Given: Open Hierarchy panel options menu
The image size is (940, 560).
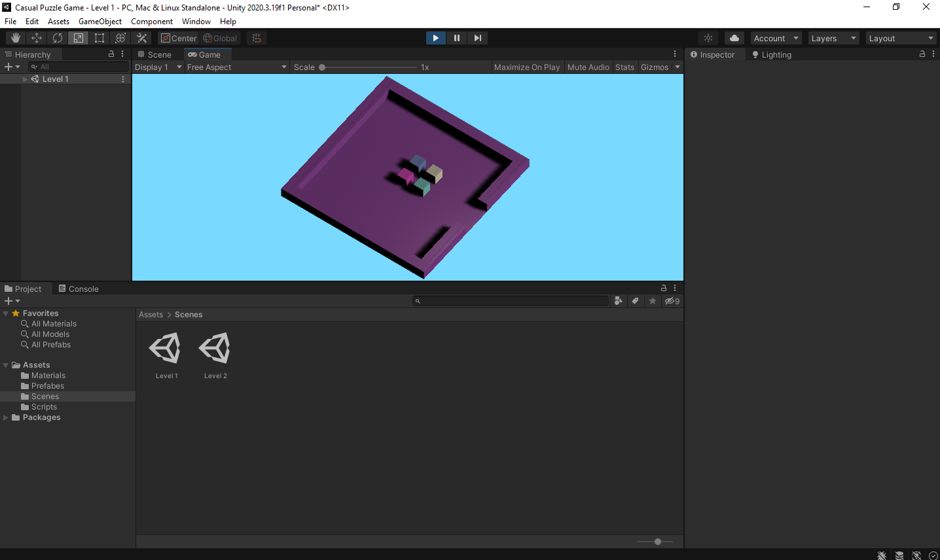Looking at the screenshot, I should pyautogui.click(x=122, y=54).
